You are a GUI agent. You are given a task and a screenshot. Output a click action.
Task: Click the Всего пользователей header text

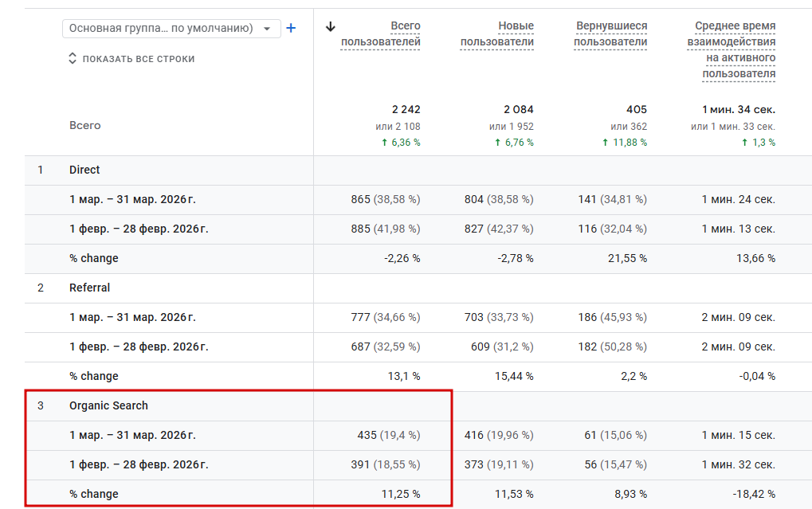click(x=380, y=34)
